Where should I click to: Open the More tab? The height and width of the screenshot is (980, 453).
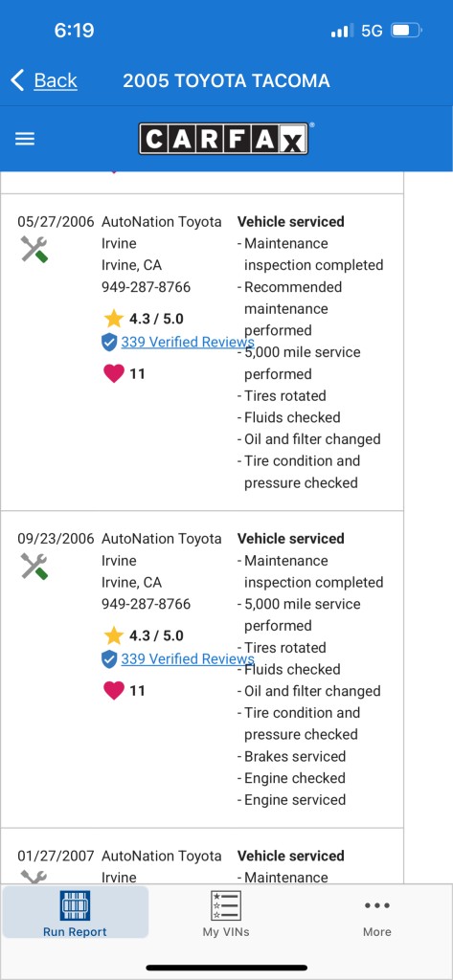tap(377, 912)
